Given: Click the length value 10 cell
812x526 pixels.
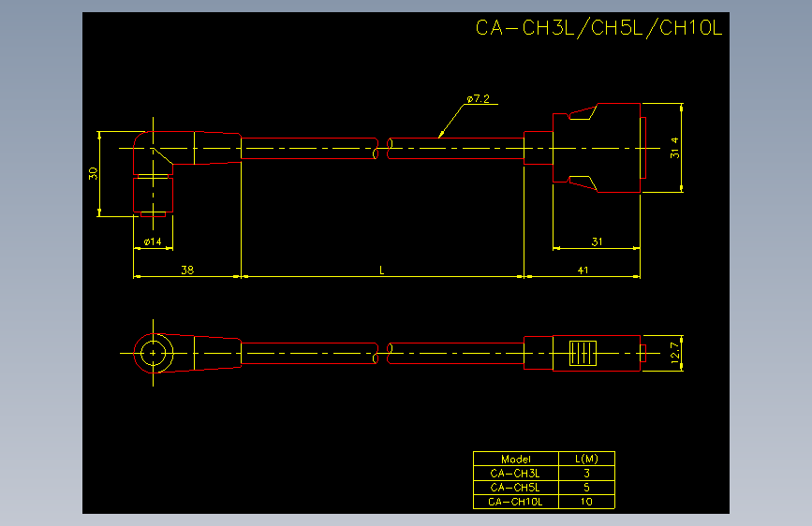Looking at the screenshot, I should tap(586, 502).
